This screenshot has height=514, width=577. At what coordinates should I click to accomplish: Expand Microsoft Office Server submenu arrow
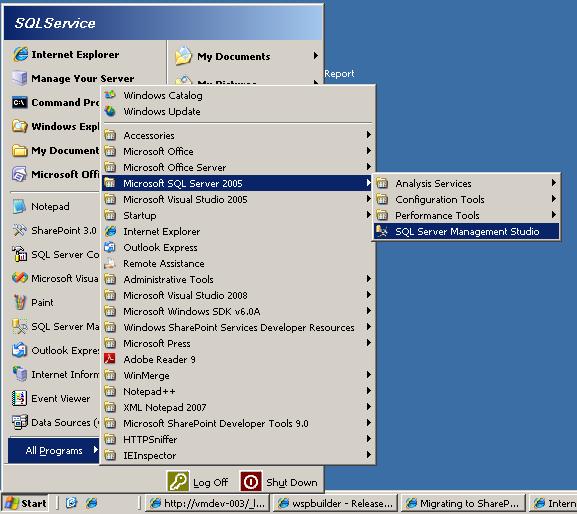[x=368, y=167]
